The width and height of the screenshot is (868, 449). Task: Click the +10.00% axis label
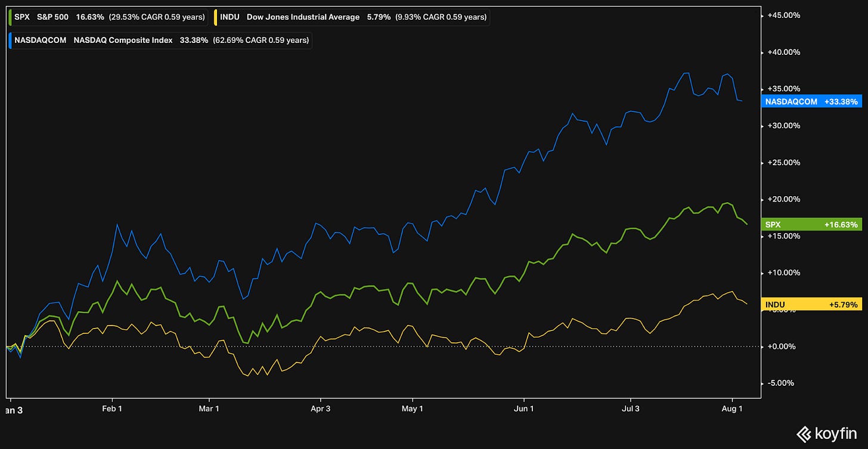point(783,273)
